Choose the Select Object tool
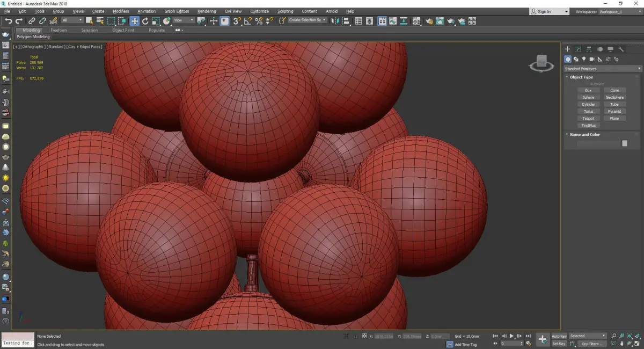This screenshot has height=349, width=644. (x=89, y=21)
